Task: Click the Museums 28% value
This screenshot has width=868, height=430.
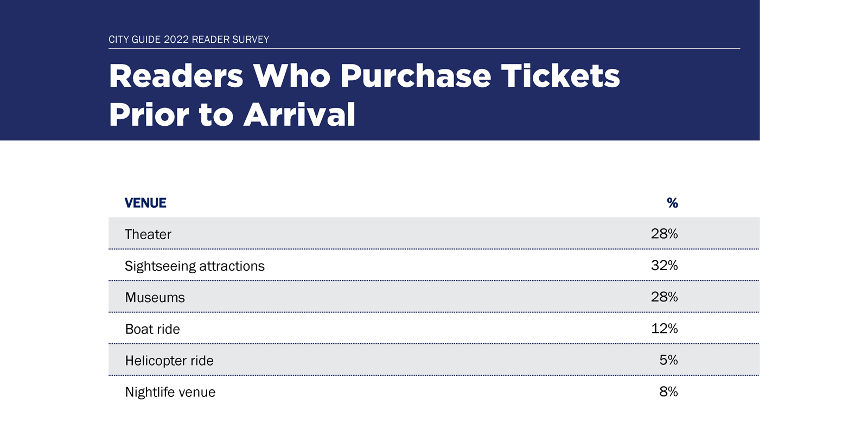Action: (665, 297)
